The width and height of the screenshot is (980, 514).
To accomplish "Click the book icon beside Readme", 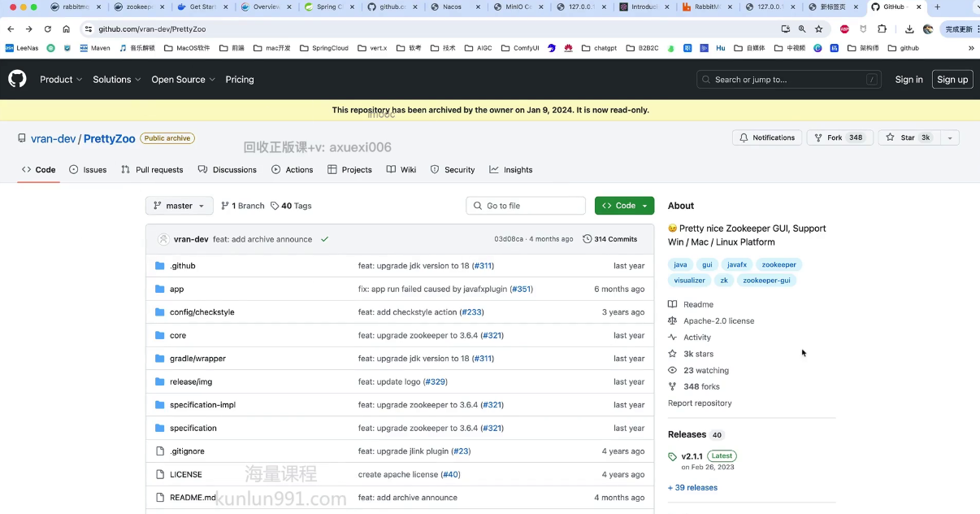I will 673,304.
